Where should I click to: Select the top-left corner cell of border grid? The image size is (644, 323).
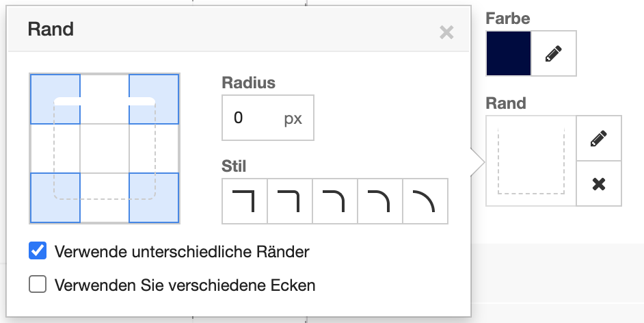[55, 99]
